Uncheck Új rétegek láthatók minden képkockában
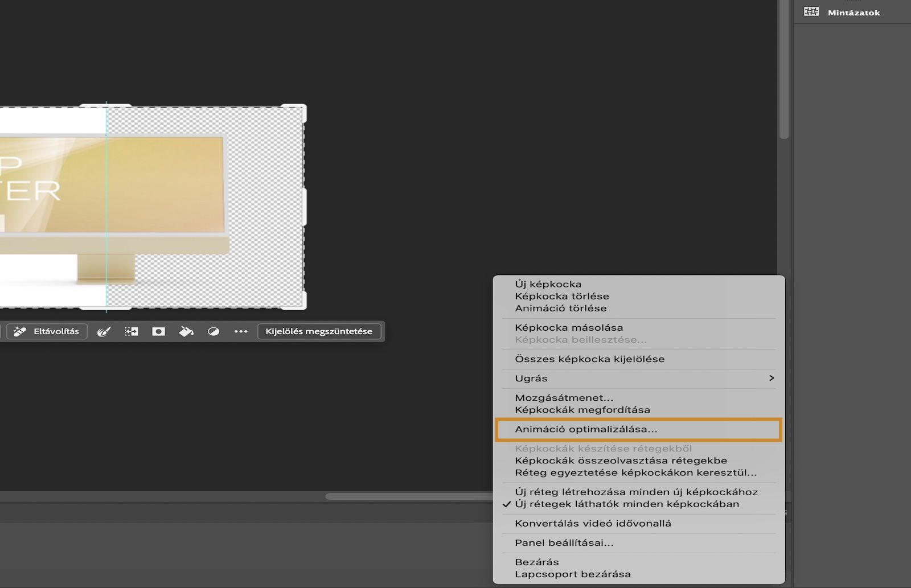911x588 pixels. [639, 504]
